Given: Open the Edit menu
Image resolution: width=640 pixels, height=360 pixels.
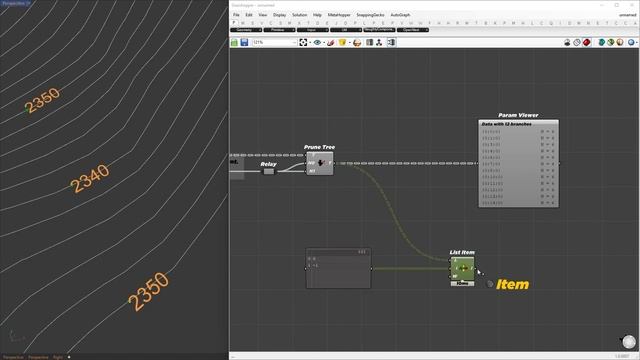Looking at the screenshot, I should pyautogui.click(x=249, y=15).
